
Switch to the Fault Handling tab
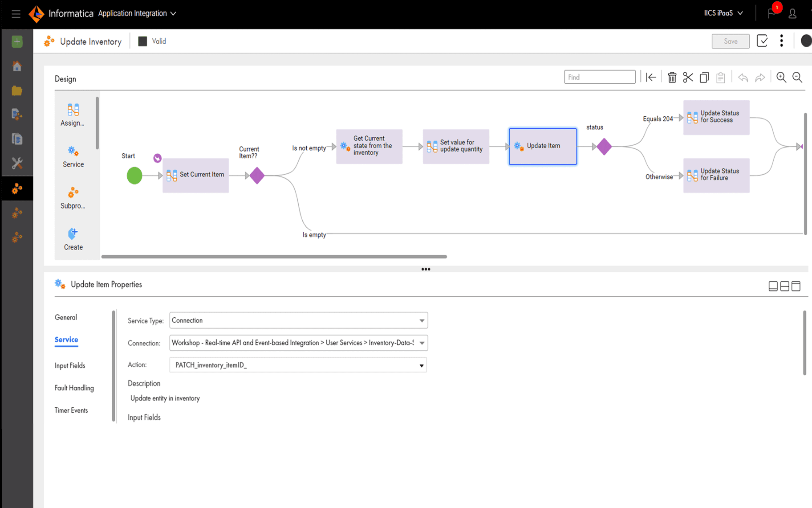74,388
